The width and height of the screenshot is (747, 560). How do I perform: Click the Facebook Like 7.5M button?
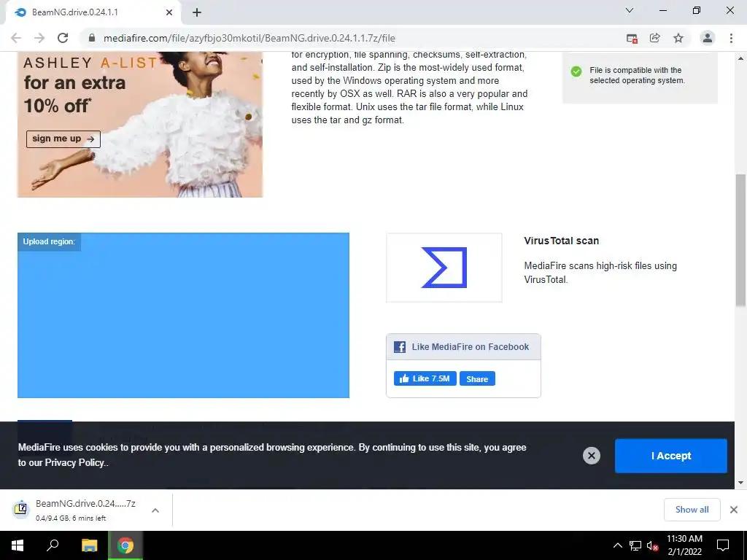click(425, 378)
